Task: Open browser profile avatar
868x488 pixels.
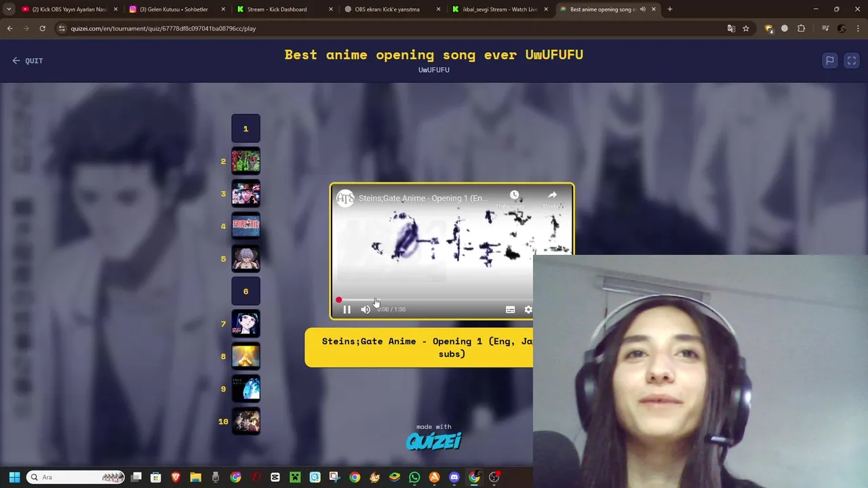Action: tap(842, 28)
